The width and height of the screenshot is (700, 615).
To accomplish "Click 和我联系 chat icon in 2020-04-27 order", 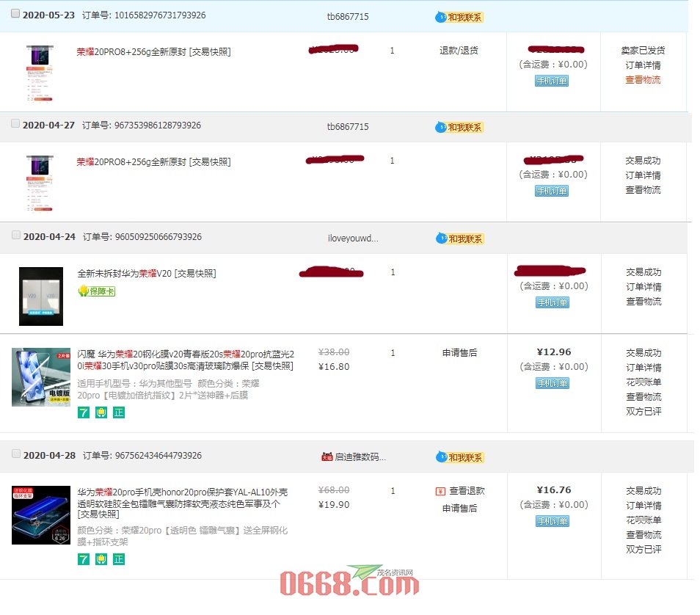I will pos(459,127).
